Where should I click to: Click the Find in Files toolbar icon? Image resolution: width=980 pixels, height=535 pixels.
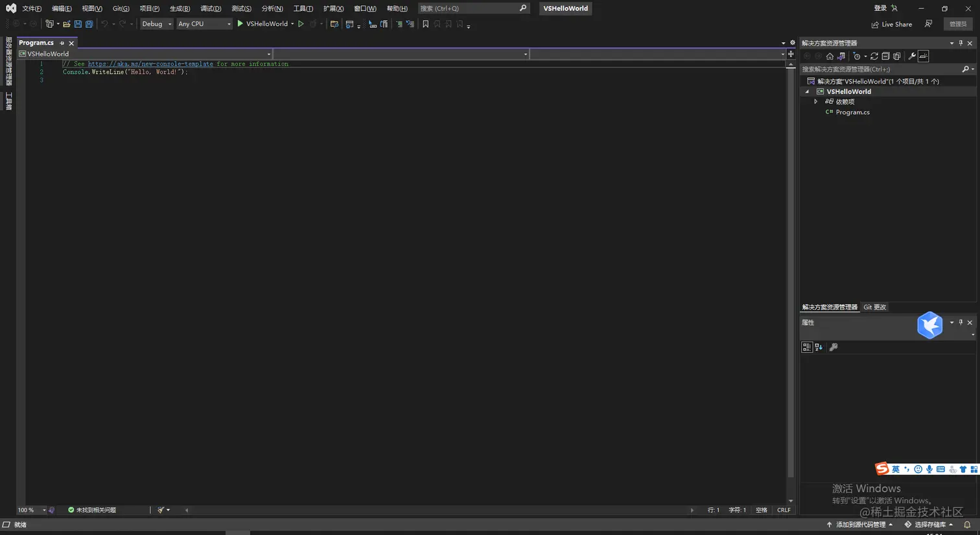334,24
